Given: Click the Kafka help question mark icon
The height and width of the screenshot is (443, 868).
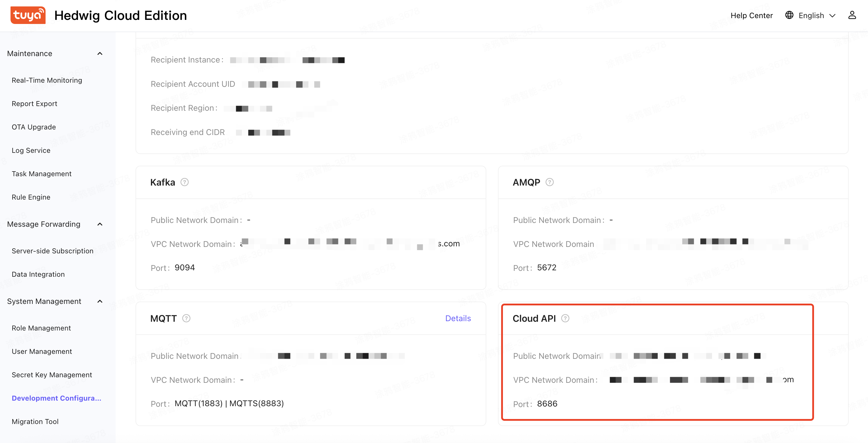Looking at the screenshot, I should [x=184, y=182].
